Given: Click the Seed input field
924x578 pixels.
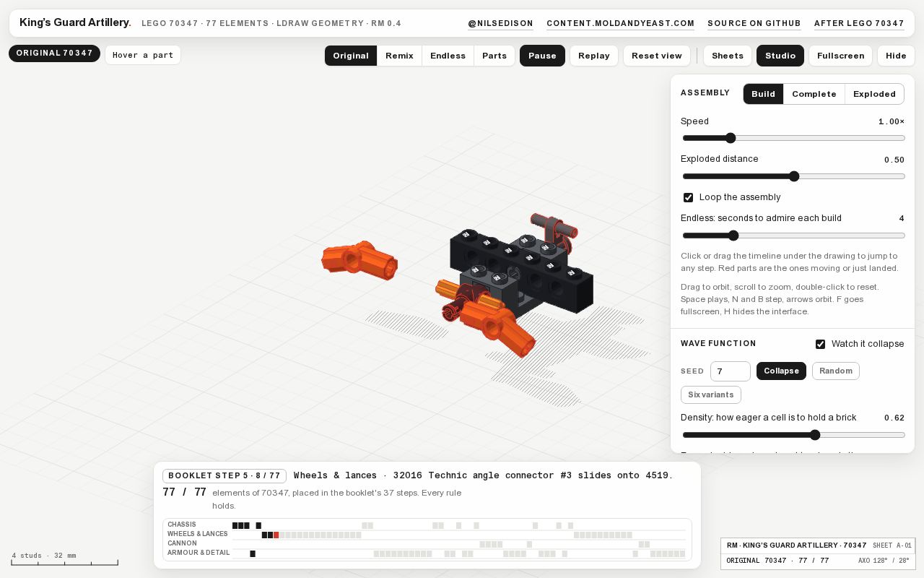Looking at the screenshot, I should tap(730, 371).
